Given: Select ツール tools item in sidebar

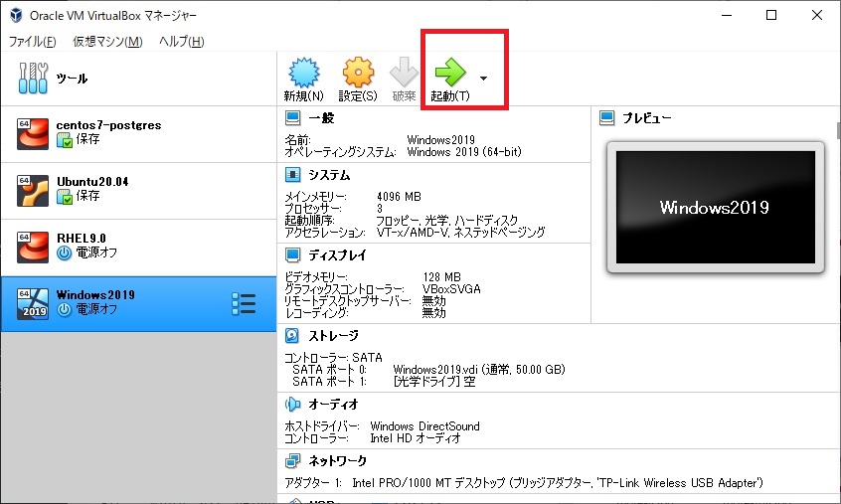Looking at the screenshot, I should pos(138,79).
